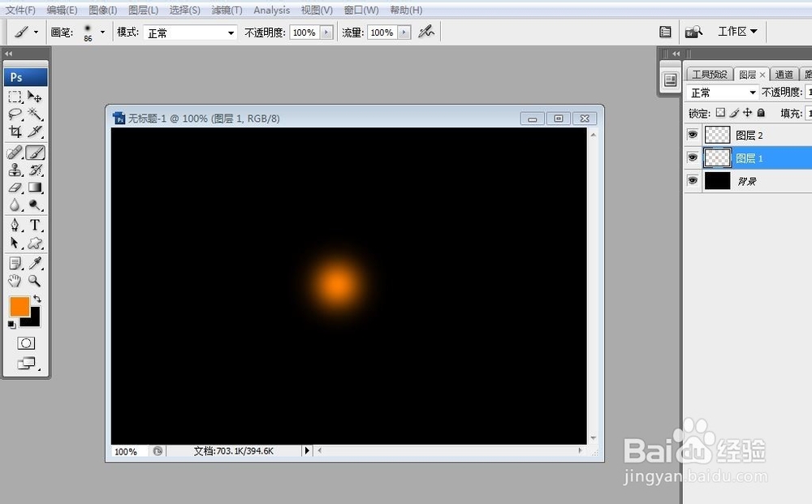The width and height of the screenshot is (812, 504).
Task: Open the 文件(F) menu
Action: (20, 10)
